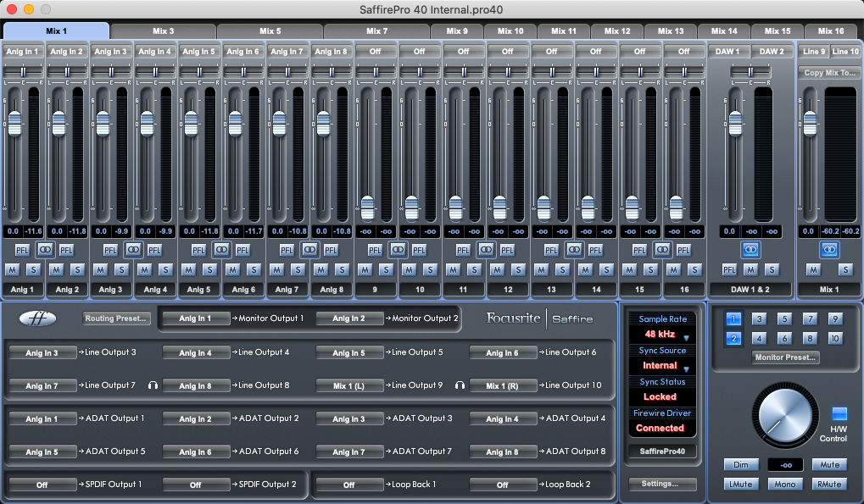Select monitor output 2 button
Viewport: 864px width, 504px height.
pyautogui.click(x=733, y=338)
